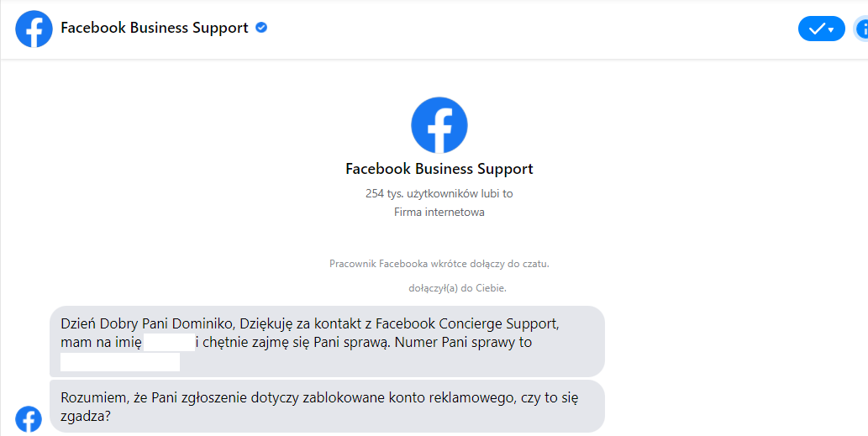The image size is (868, 436).
Task: Click the blue verified badge beside the page name
Action: coord(261,27)
